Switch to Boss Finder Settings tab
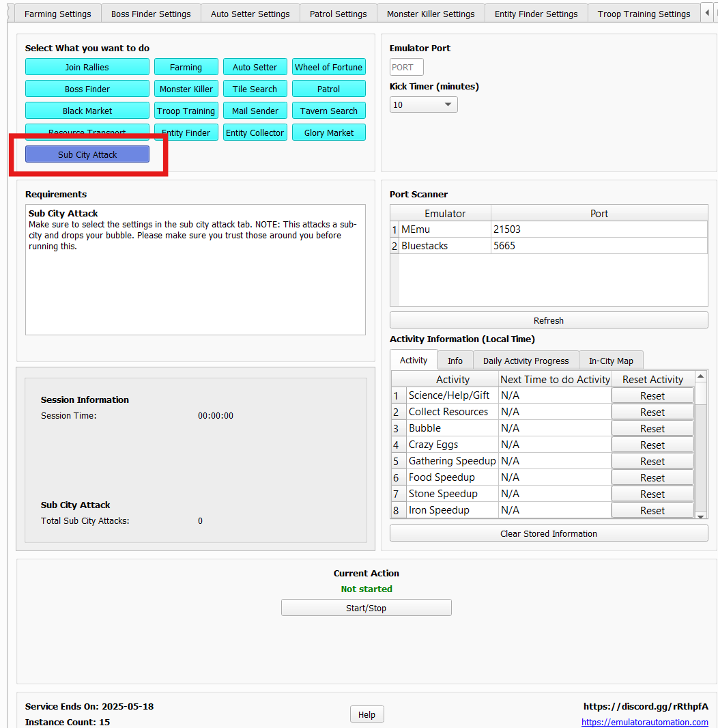 [151, 14]
